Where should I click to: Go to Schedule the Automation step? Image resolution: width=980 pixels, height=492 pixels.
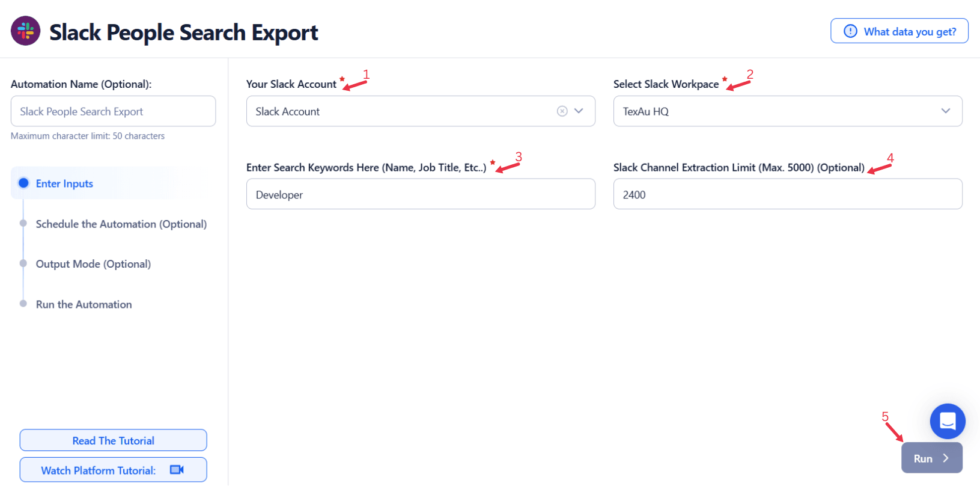121,224
